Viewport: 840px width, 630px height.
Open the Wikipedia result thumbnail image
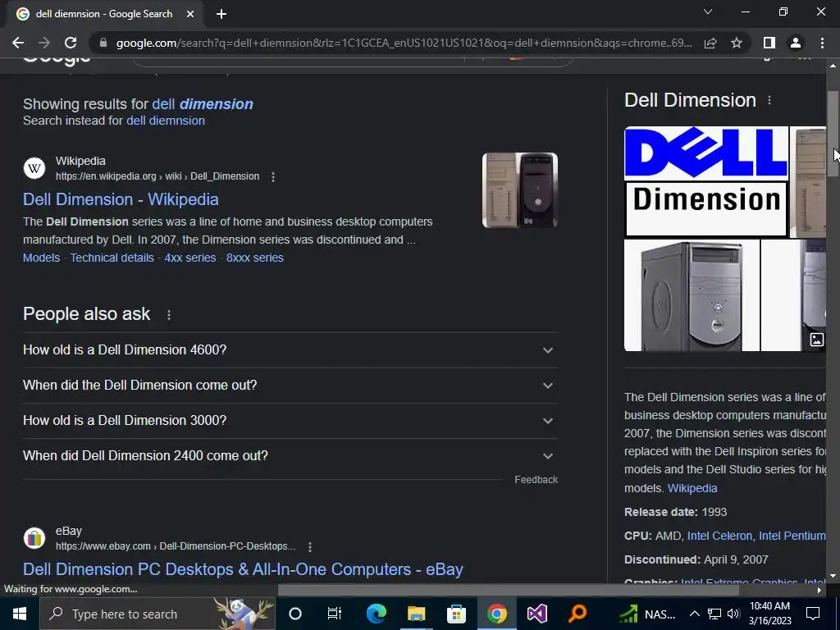pyautogui.click(x=519, y=190)
